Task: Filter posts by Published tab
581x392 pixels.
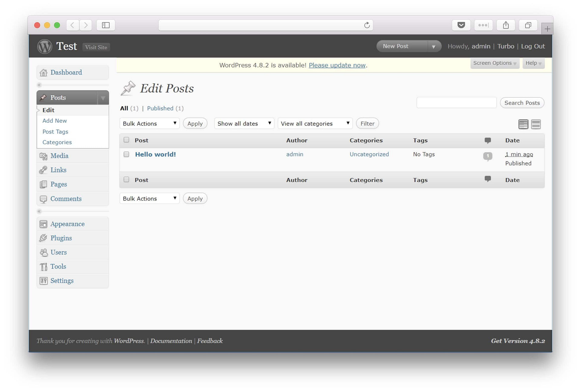Action: coord(160,108)
